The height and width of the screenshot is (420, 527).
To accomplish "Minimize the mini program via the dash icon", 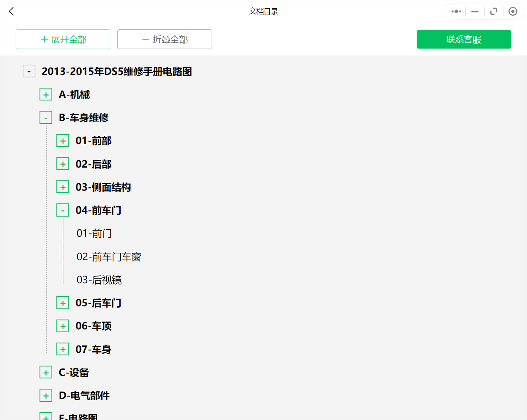I will [x=474, y=11].
